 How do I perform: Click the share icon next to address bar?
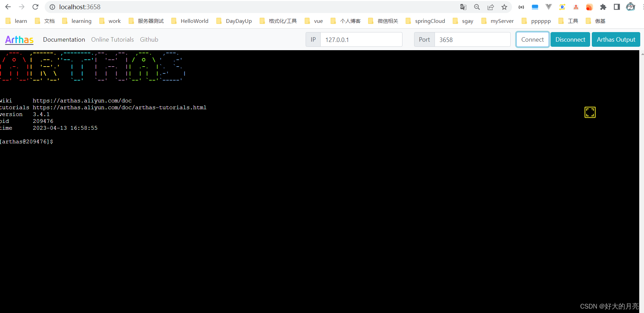point(491,7)
